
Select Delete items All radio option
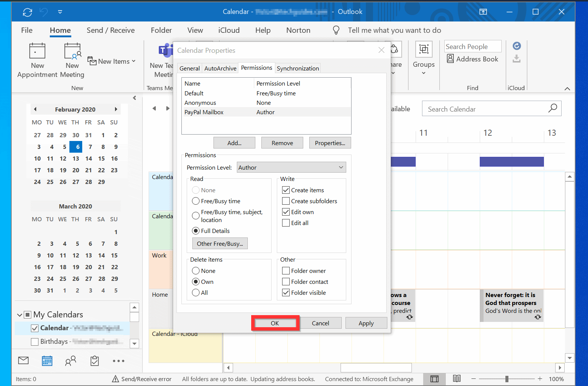[x=196, y=293]
